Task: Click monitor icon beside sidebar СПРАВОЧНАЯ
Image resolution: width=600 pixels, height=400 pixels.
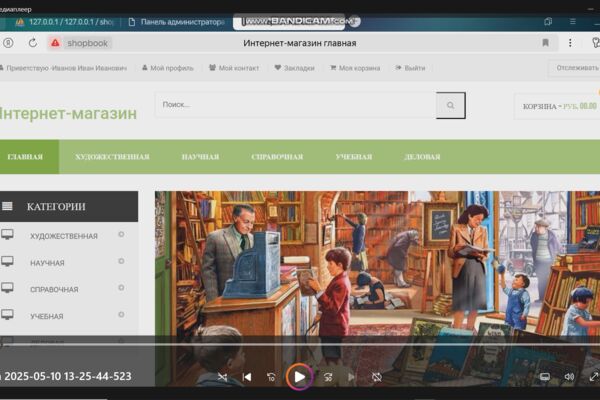Action: tap(7, 288)
